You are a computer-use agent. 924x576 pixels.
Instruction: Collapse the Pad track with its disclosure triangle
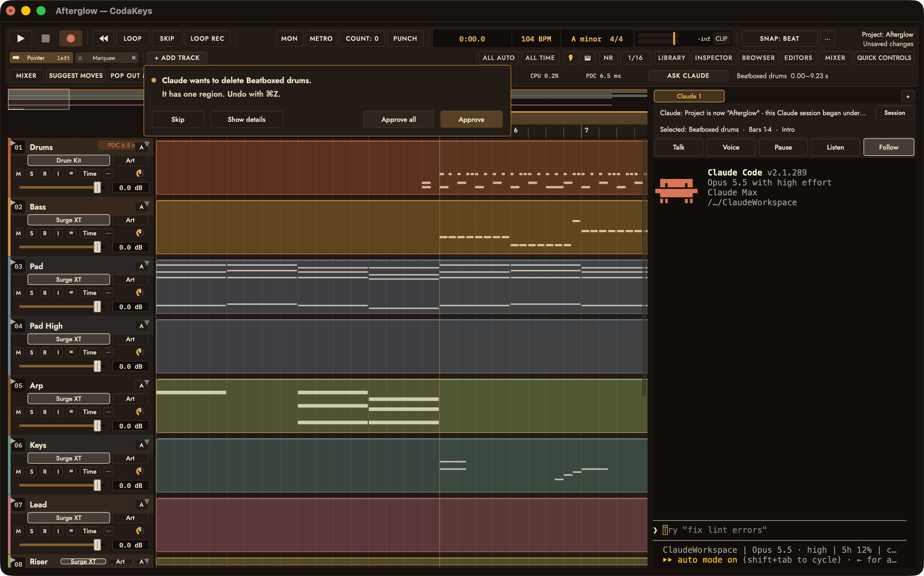coord(13,262)
